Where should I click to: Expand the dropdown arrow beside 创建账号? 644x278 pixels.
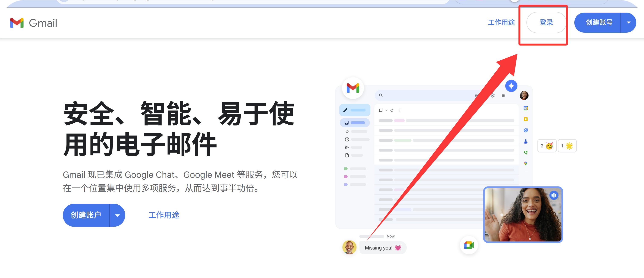click(x=628, y=22)
